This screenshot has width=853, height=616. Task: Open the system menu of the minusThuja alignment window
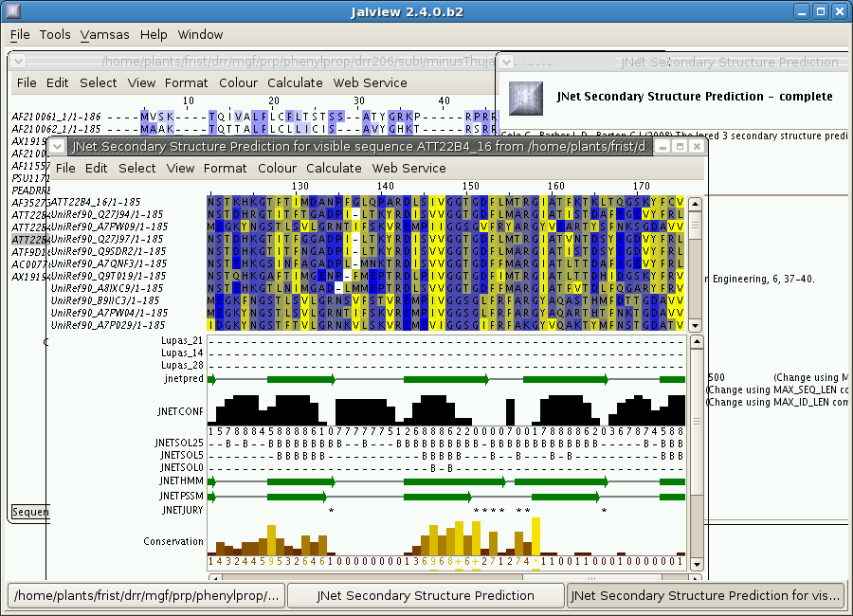click(x=18, y=61)
